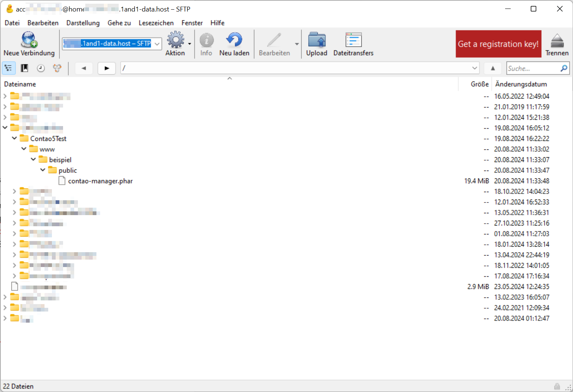Click the Get a registration key button
This screenshot has width=573, height=392.
[x=498, y=44]
